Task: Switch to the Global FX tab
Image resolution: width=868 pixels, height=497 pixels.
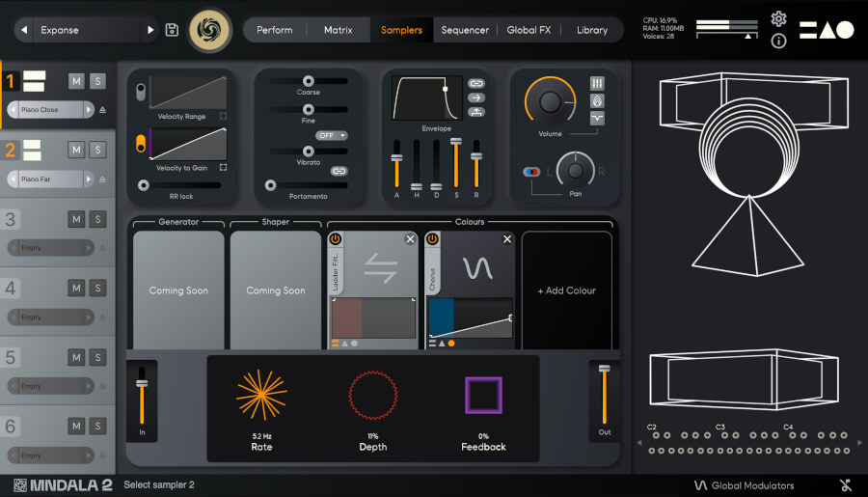Action: tap(529, 30)
